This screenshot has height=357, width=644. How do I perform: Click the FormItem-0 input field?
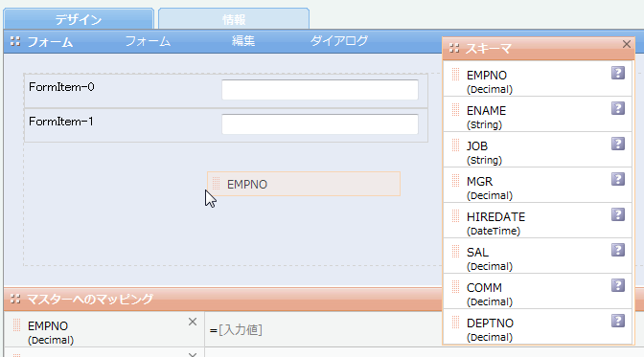pos(320,90)
